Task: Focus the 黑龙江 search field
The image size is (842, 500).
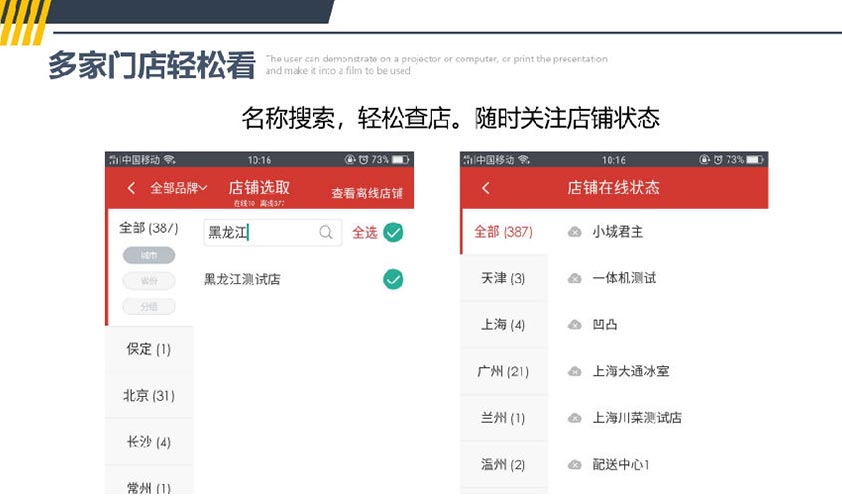Action: 272,233
